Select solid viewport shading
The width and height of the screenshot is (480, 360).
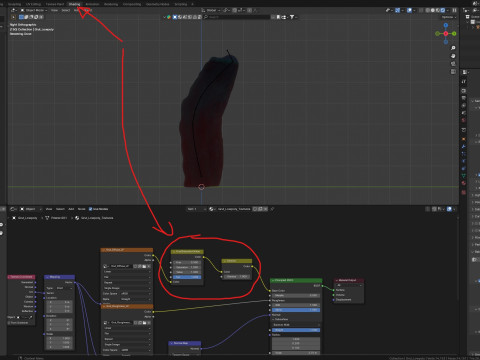tap(433, 10)
